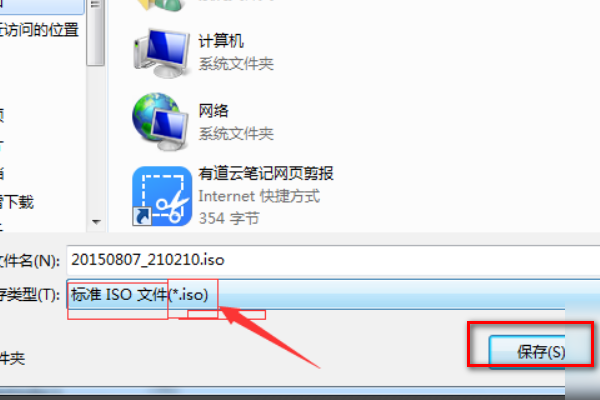The height and width of the screenshot is (400, 600).
Task: Choose the 有道云笔记网页剪报 title text
Action: (266, 173)
